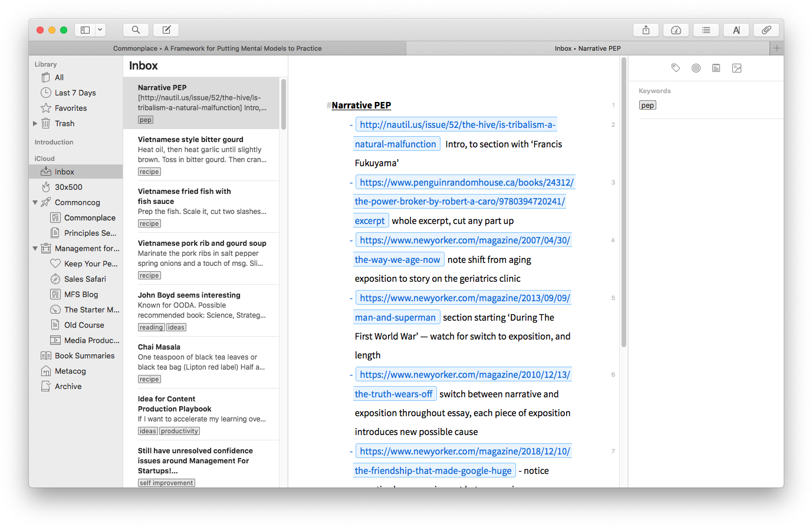
Task: Open the attachments paperclip icon
Action: pyautogui.click(x=766, y=30)
